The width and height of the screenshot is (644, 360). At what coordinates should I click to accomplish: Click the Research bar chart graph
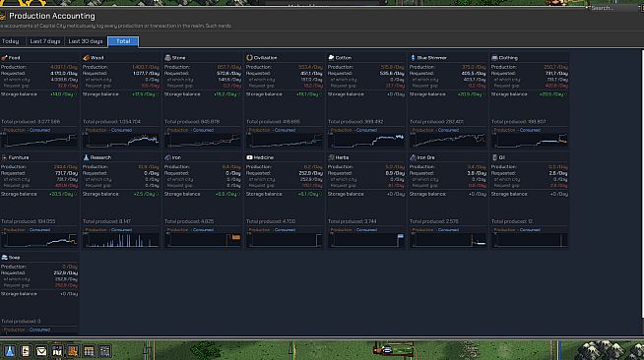(121, 240)
